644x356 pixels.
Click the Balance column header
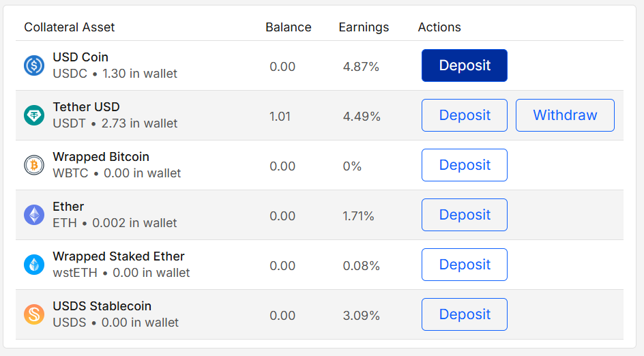pyautogui.click(x=288, y=27)
